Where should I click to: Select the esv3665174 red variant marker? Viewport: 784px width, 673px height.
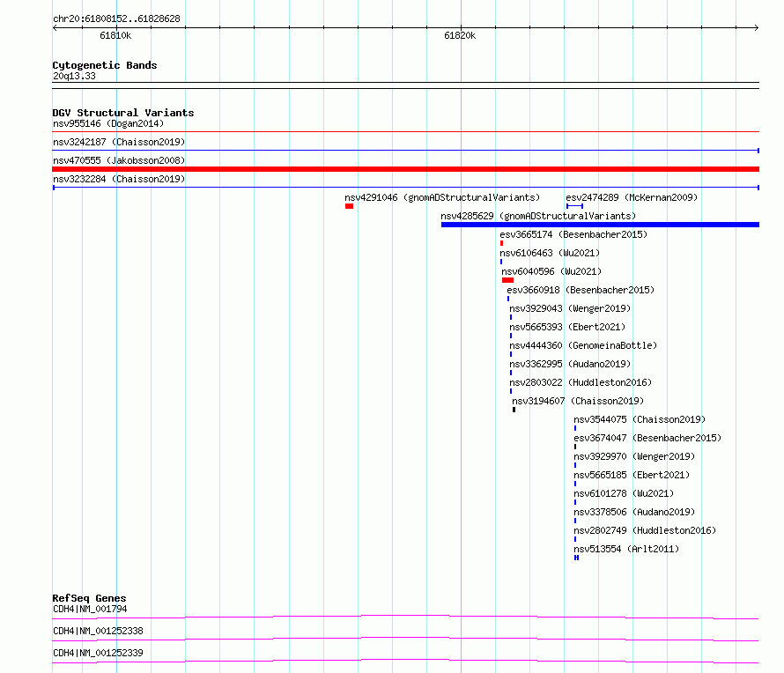tap(501, 243)
